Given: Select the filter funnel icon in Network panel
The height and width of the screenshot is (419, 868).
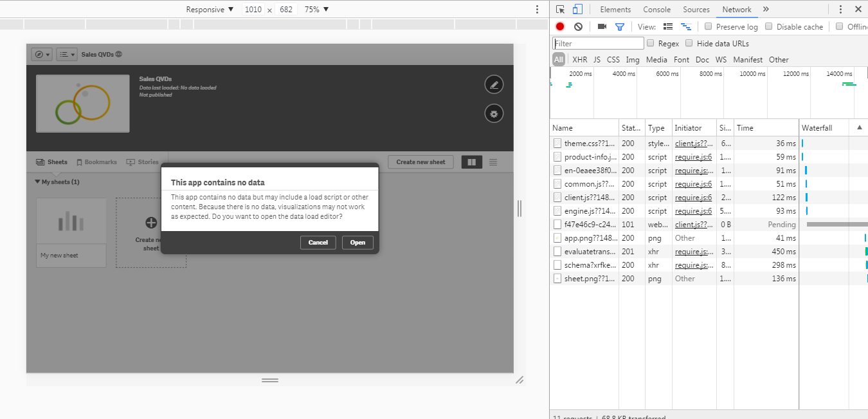Looking at the screenshot, I should pyautogui.click(x=619, y=26).
